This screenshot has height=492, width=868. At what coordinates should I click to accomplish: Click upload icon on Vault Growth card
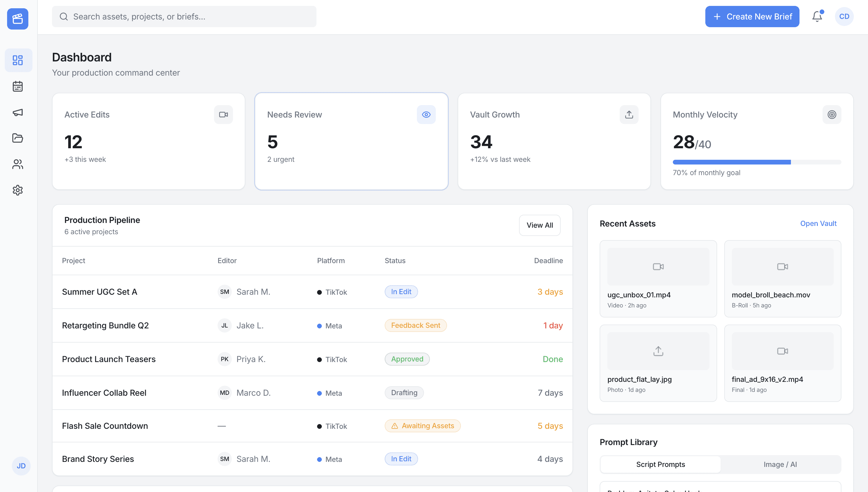click(629, 115)
